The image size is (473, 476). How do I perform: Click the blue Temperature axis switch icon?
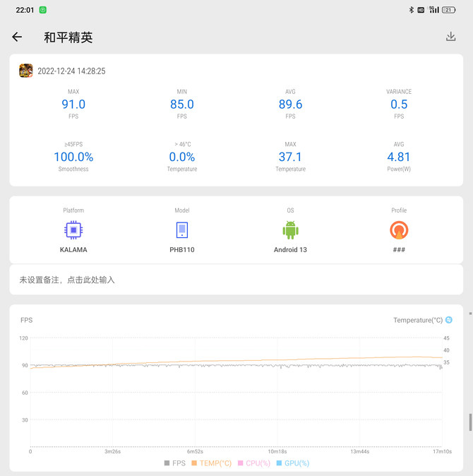(449, 320)
